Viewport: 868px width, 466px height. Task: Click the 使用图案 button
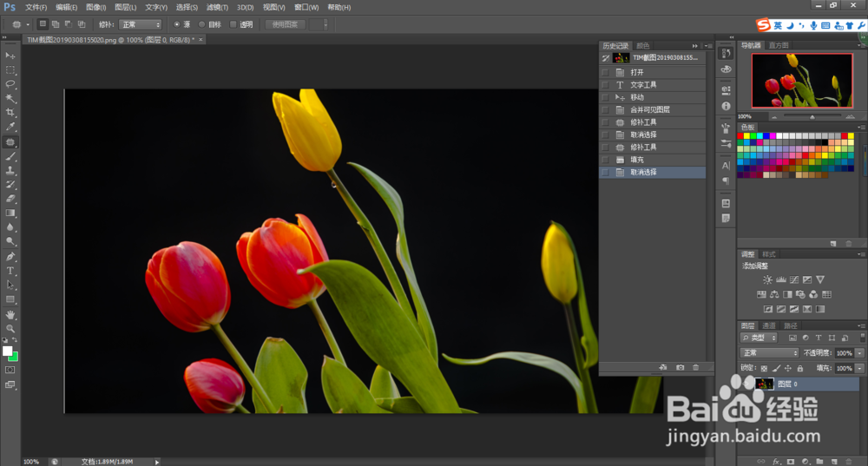tap(285, 24)
